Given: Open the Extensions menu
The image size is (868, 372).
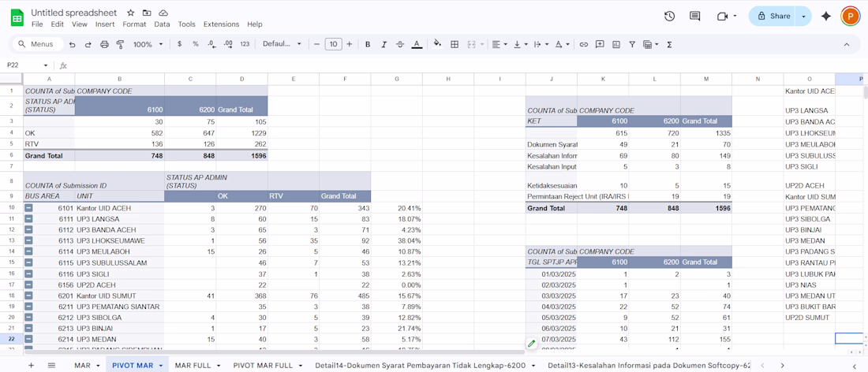Looking at the screenshot, I should pos(221,24).
